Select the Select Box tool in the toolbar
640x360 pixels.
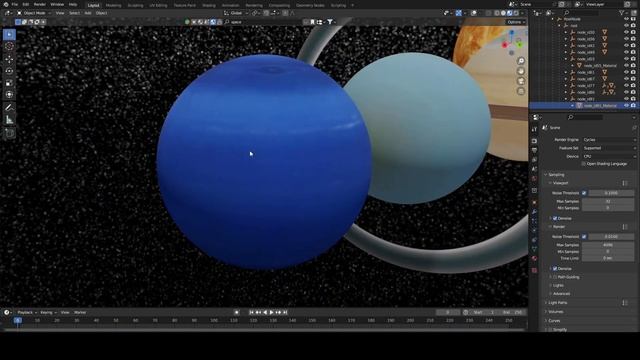point(9,34)
